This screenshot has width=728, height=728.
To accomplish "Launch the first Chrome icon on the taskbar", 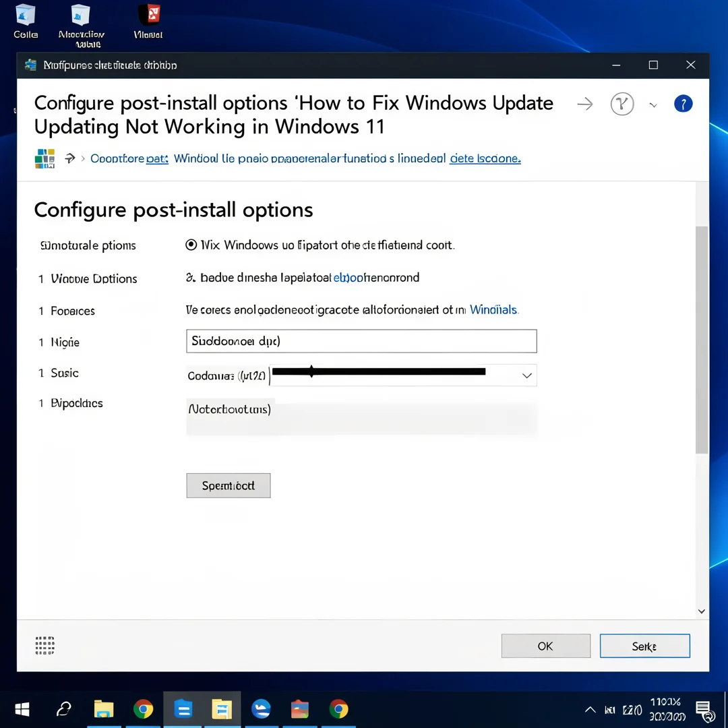I will pyautogui.click(x=143, y=709).
